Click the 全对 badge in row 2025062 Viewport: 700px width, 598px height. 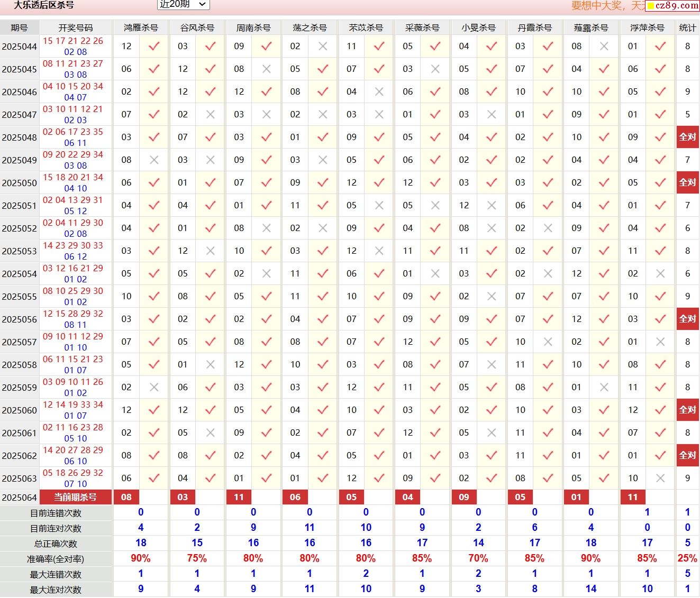[688, 455]
